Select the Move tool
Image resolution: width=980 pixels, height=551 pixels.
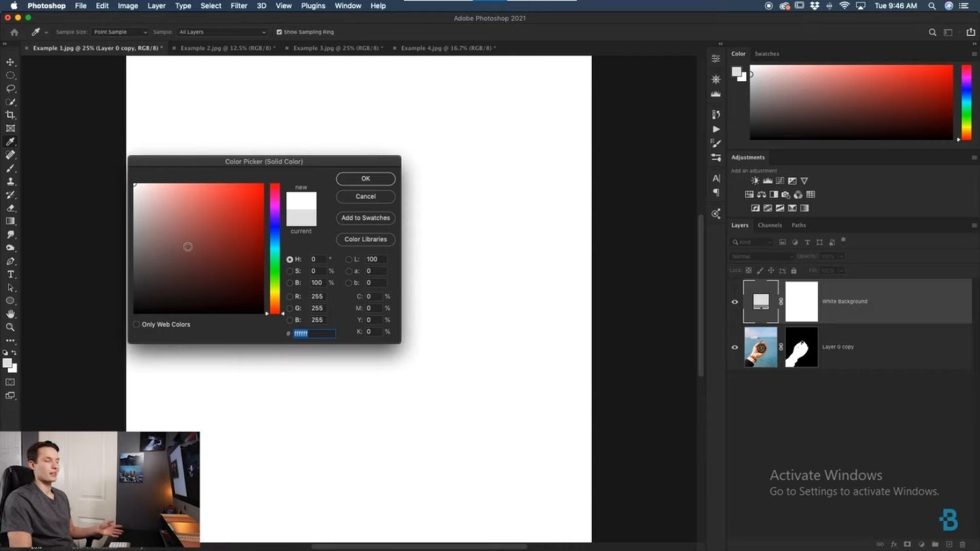tap(10, 62)
